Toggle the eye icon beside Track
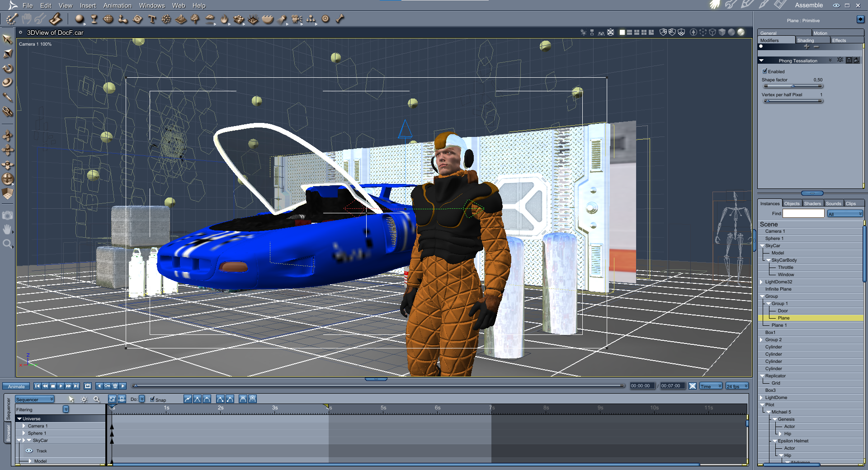The image size is (868, 470). pos(29,451)
